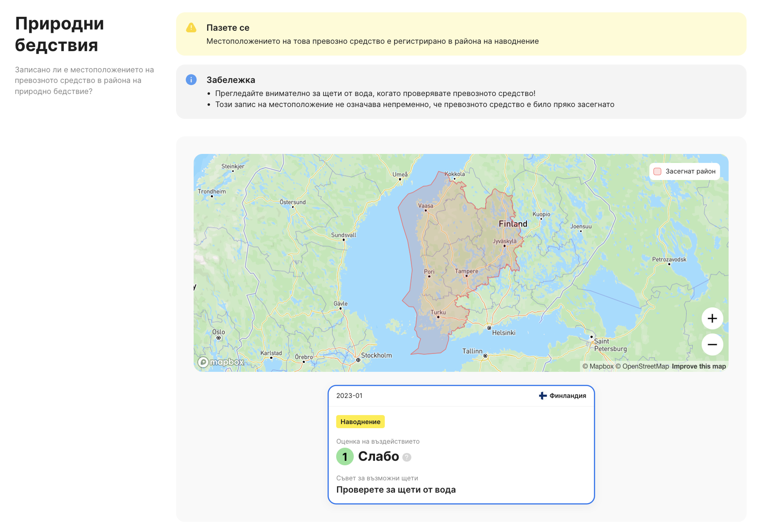Click the help question mark beside Слабо

(407, 457)
